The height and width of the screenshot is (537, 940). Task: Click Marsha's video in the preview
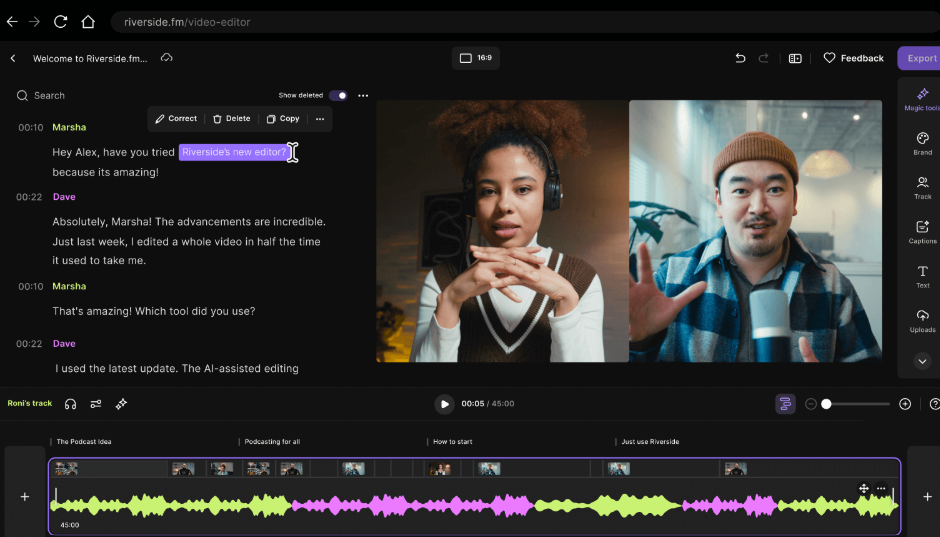pos(502,231)
